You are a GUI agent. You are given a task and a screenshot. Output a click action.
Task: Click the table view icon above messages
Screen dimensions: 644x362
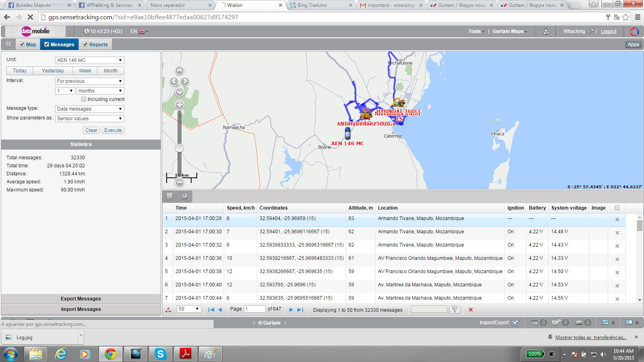(x=169, y=196)
